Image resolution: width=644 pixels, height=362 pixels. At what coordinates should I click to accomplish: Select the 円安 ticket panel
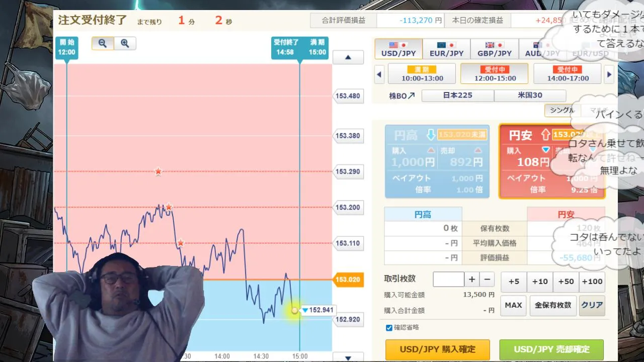click(x=552, y=161)
